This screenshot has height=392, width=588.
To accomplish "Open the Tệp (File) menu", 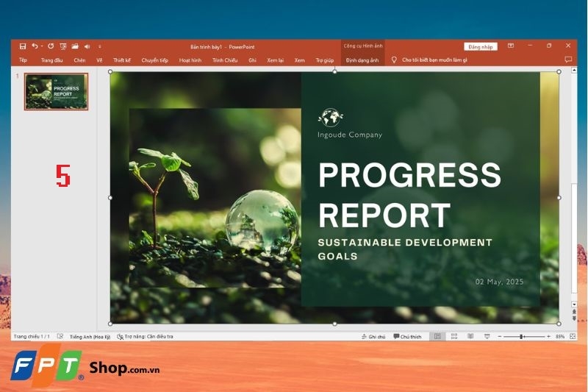I will (23, 60).
